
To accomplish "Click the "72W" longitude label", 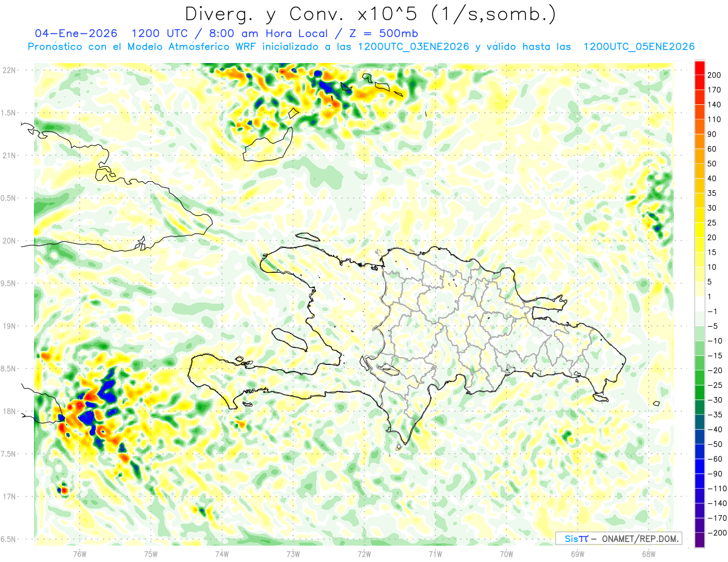I will (364, 554).
